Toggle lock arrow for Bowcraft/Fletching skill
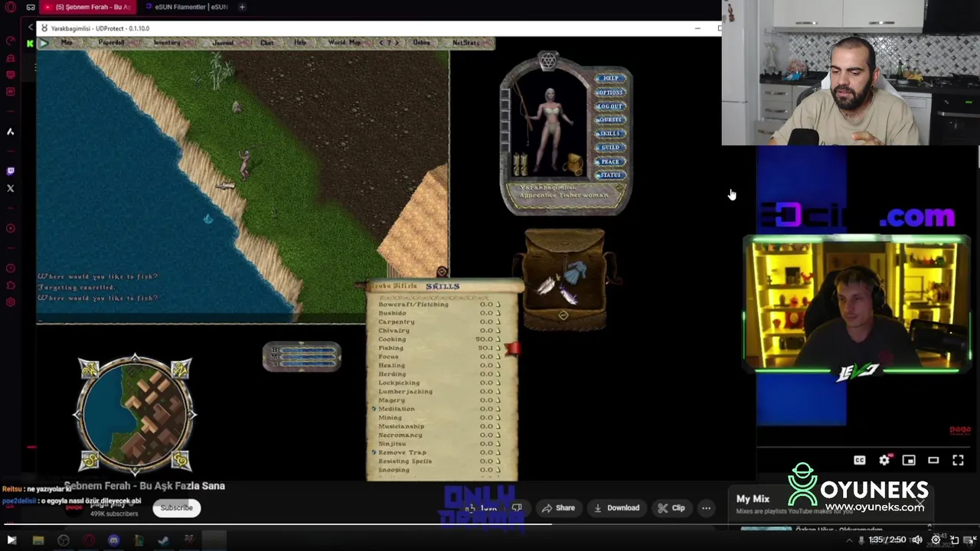This screenshot has width=980, height=551. (498, 305)
